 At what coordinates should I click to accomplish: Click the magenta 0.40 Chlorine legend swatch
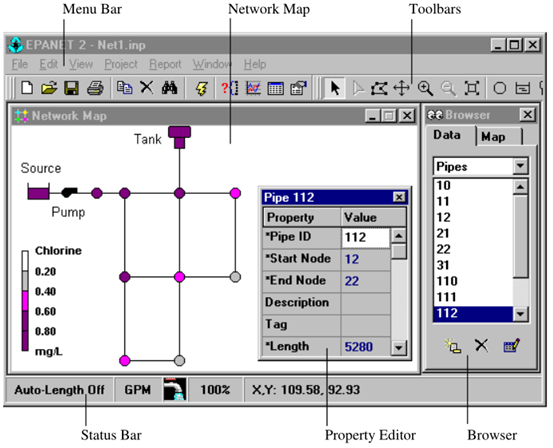(25, 301)
